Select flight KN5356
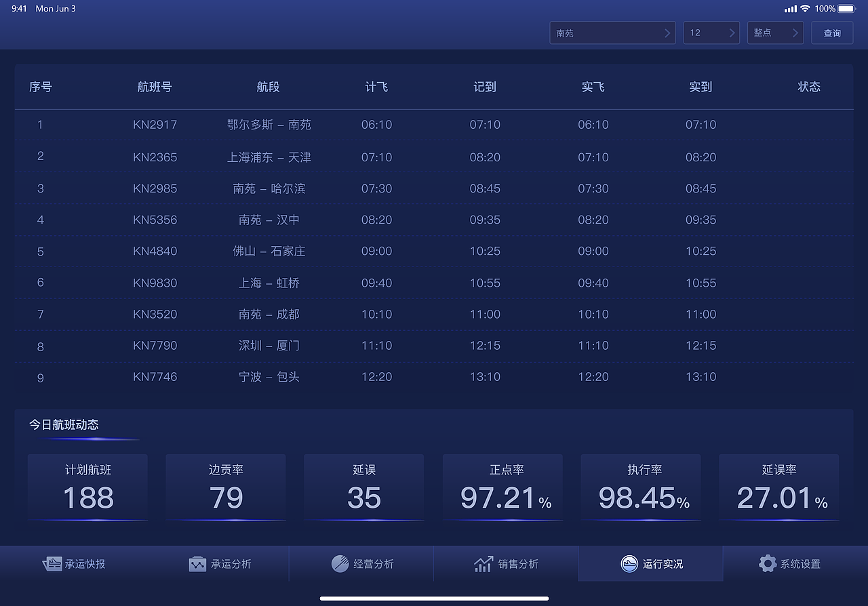This screenshot has width=868, height=606. point(155,220)
